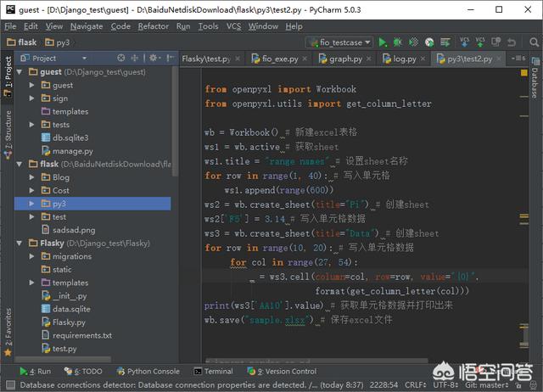Open the Navigate menu
The width and height of the screenshot is (543, 392).
[x=87, y=26]
